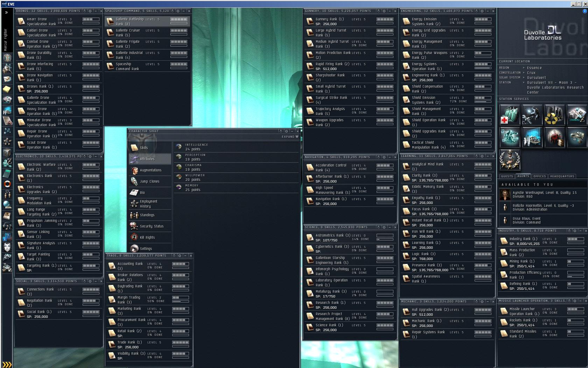Toggle the circle pin icon on Learning window
Viewport: 588px width, 368px height.
(x=482, y=156)
